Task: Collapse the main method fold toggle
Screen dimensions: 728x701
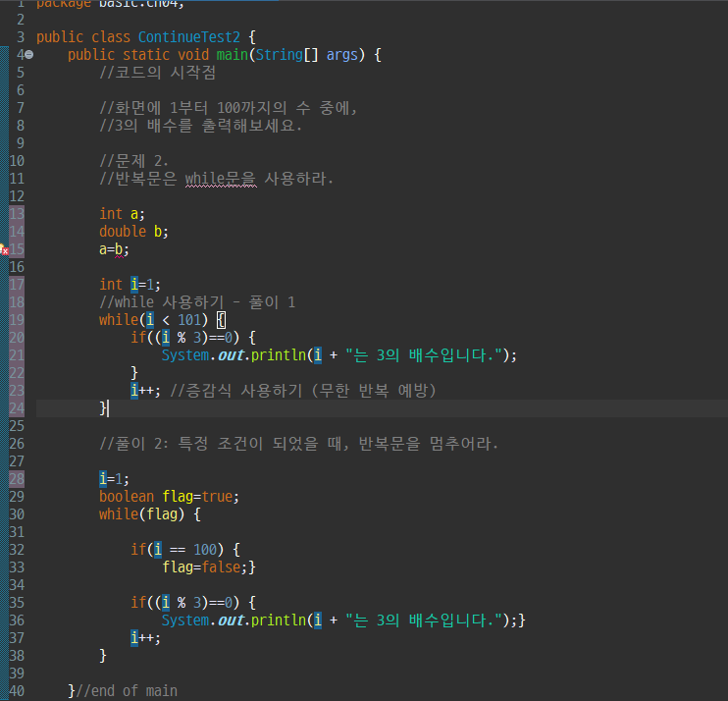Action: click(x=28, y=55)
